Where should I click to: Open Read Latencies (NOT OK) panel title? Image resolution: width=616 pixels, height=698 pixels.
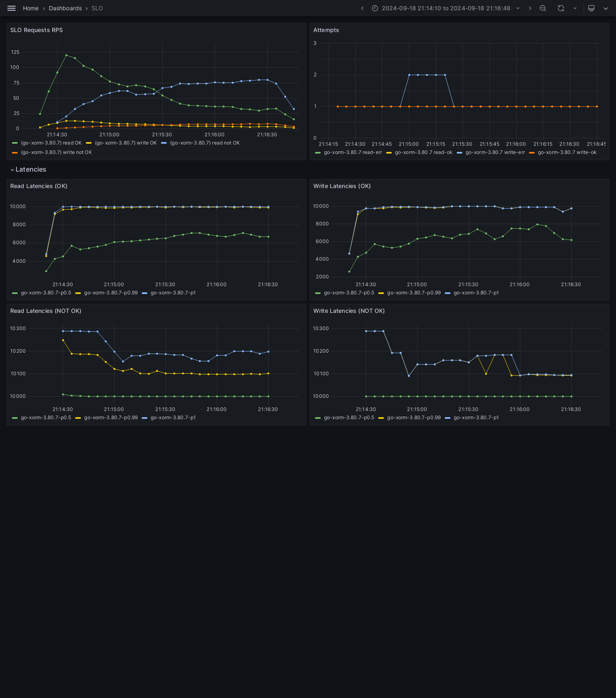click(x=46, y=311)
